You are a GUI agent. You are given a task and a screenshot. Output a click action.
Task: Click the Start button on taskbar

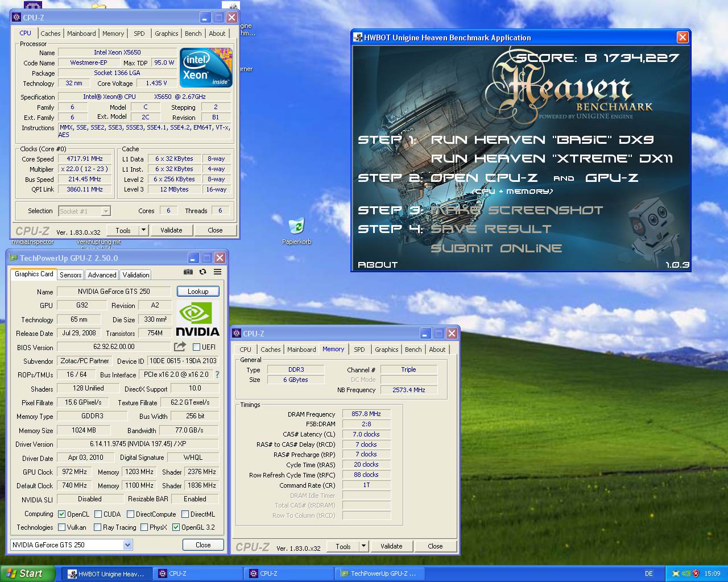pyautogui.click(x=28, y=573)
